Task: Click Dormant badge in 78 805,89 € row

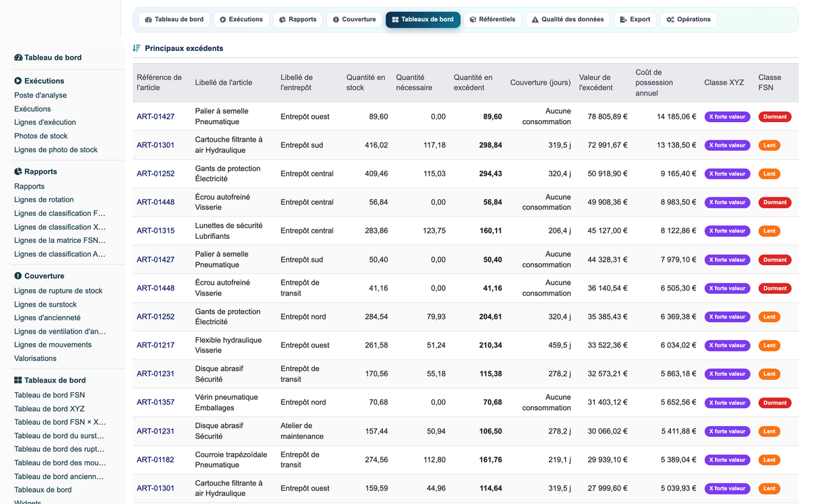Action: click(x=775, y=117)
